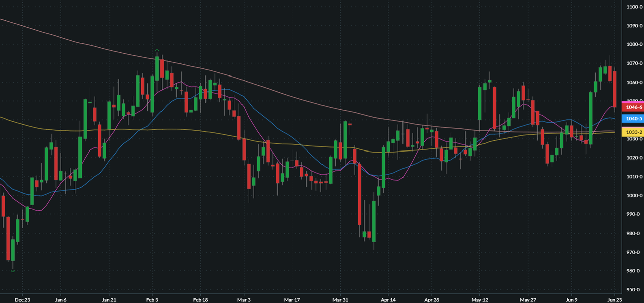Click the 950-0 price axis label
This screenshot has height=303, width=644.
coord(633,290)
